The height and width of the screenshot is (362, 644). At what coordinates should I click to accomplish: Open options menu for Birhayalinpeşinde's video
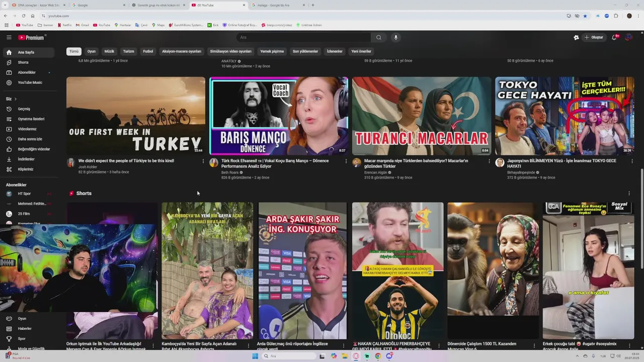(632, 161)
